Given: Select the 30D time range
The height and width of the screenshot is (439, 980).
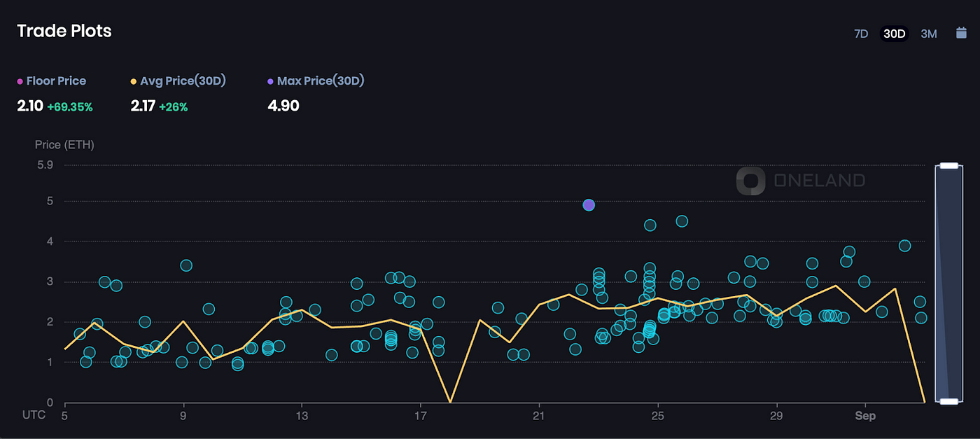Looking at the screenshot, I should pyautogui.click(x=894, y=34).
